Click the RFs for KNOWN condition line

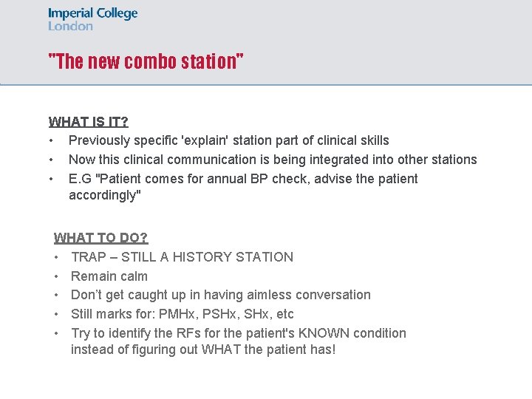pyautogui.click(x=239, y=333)
